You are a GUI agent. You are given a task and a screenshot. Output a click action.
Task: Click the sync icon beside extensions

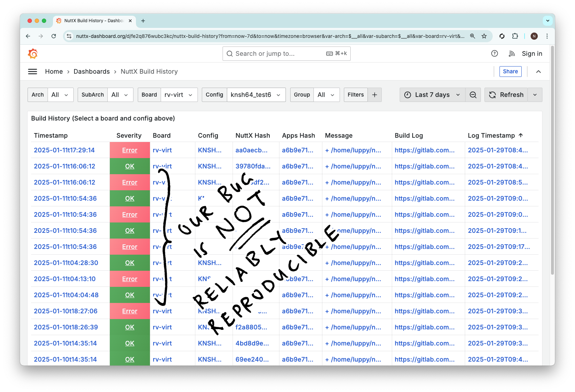tap(502, 36)
